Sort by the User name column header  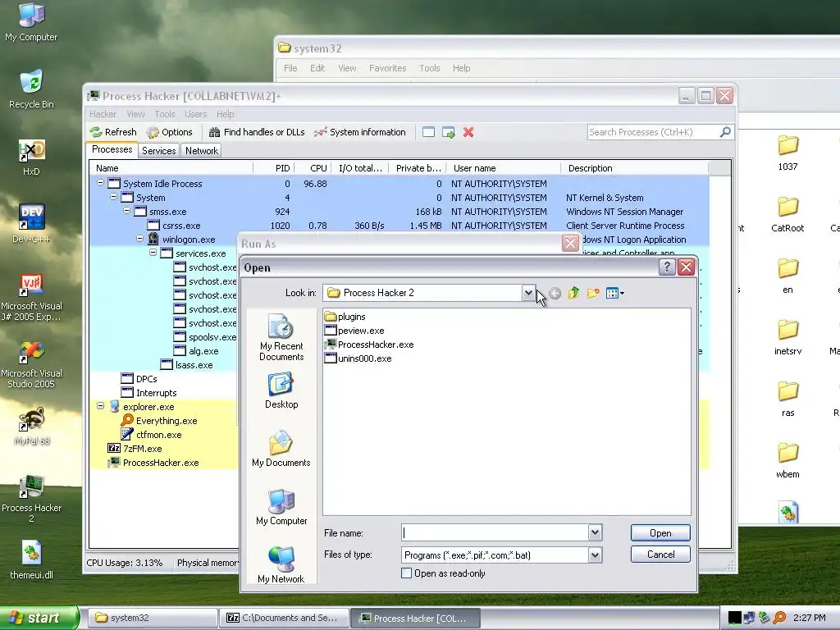click(504, 168)
